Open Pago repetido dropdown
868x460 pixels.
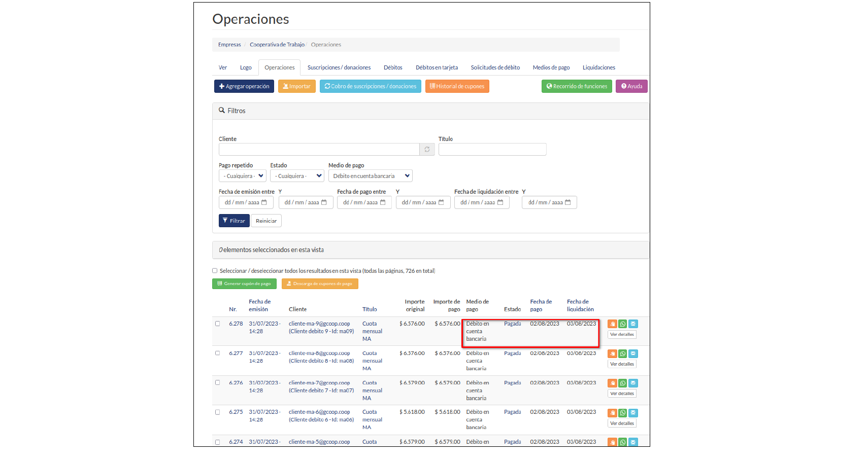click(x=243, y=176)
